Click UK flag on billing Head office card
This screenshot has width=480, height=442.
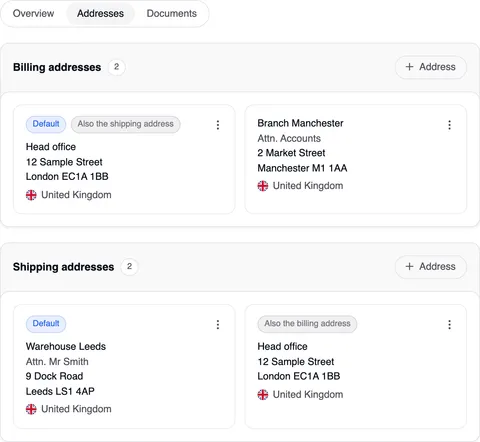[x=31, y=195]
